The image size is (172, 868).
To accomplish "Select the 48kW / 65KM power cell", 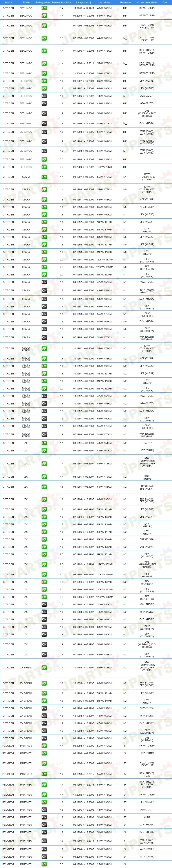I will point(104,8).
